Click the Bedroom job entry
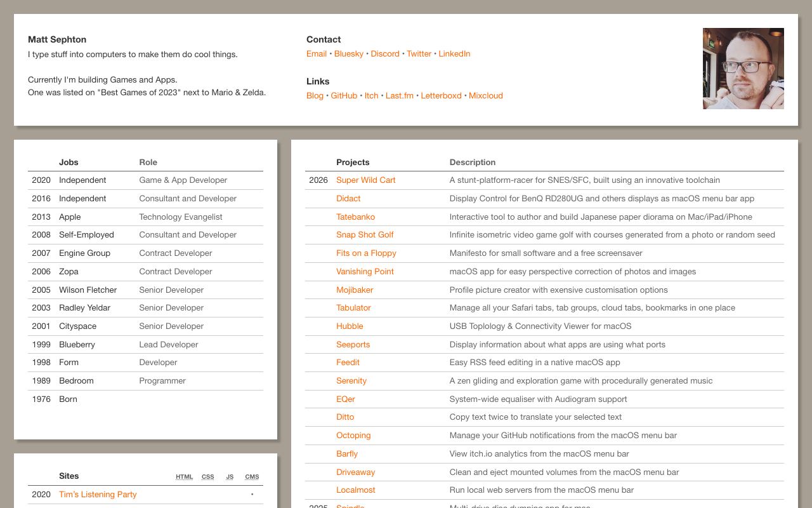 tap(76, 381)
